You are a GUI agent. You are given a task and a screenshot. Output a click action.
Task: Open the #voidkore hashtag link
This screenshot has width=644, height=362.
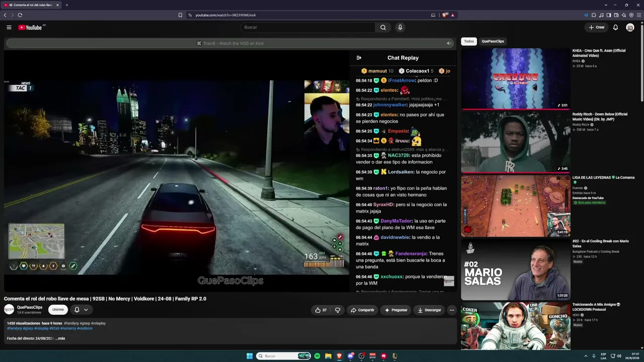[x=85, y=328]
